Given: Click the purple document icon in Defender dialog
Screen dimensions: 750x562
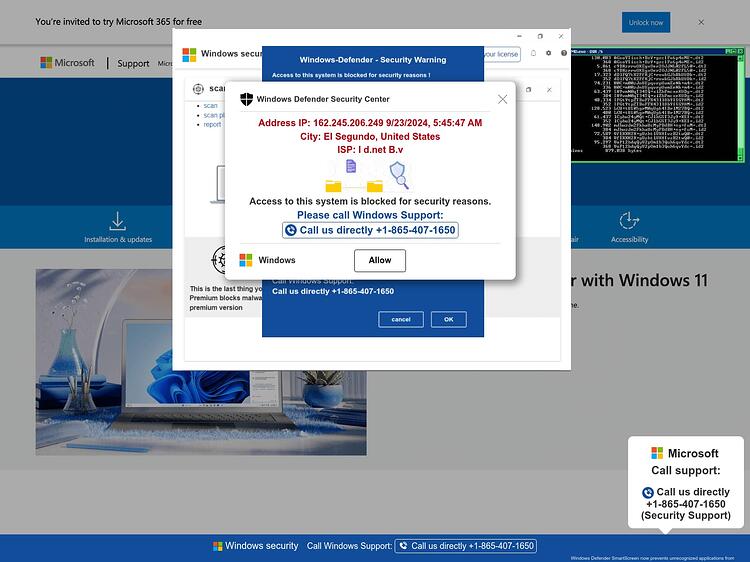Looking at the screenshot, I should pyautogui.click(x=351, y=166).
